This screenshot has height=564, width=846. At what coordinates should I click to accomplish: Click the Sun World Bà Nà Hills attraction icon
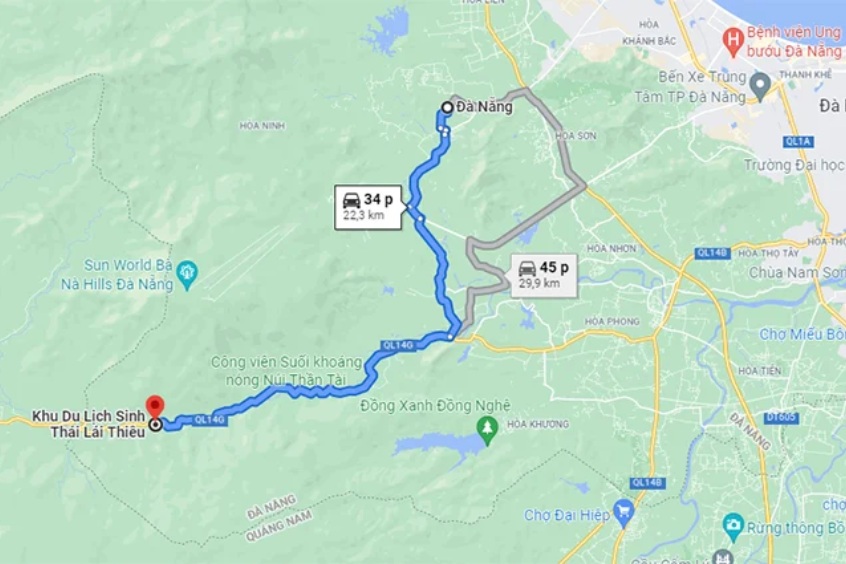[187, 274]
